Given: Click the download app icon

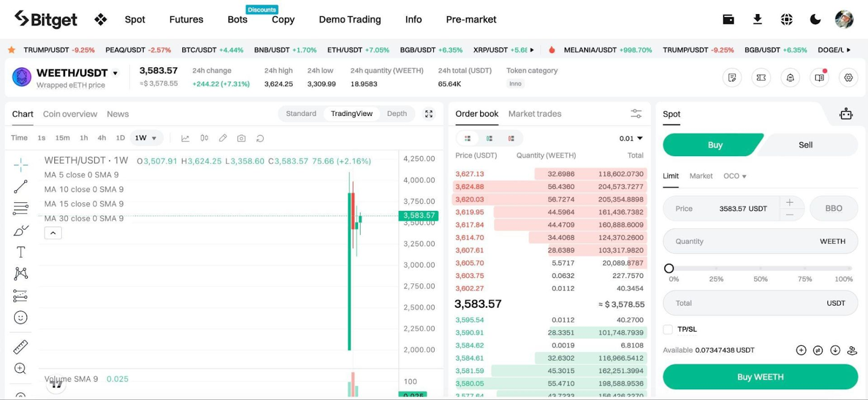Looking at the screenshot, I should coord(757,20).
